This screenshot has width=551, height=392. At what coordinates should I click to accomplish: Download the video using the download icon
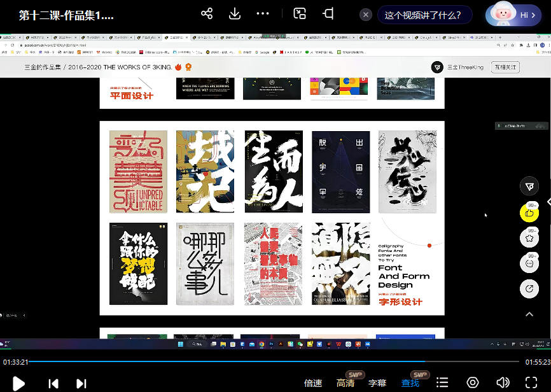click(x=234, y=14)
